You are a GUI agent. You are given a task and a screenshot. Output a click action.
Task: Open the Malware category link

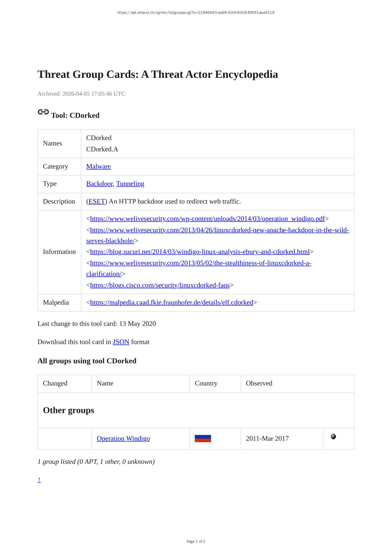pyautogui.click(x=98, y=167)
